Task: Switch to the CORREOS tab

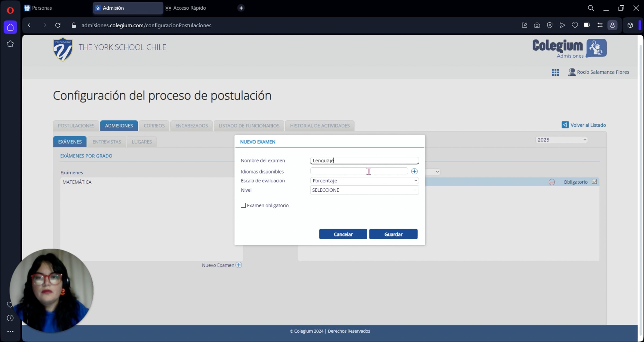Action: pos(154,126)
